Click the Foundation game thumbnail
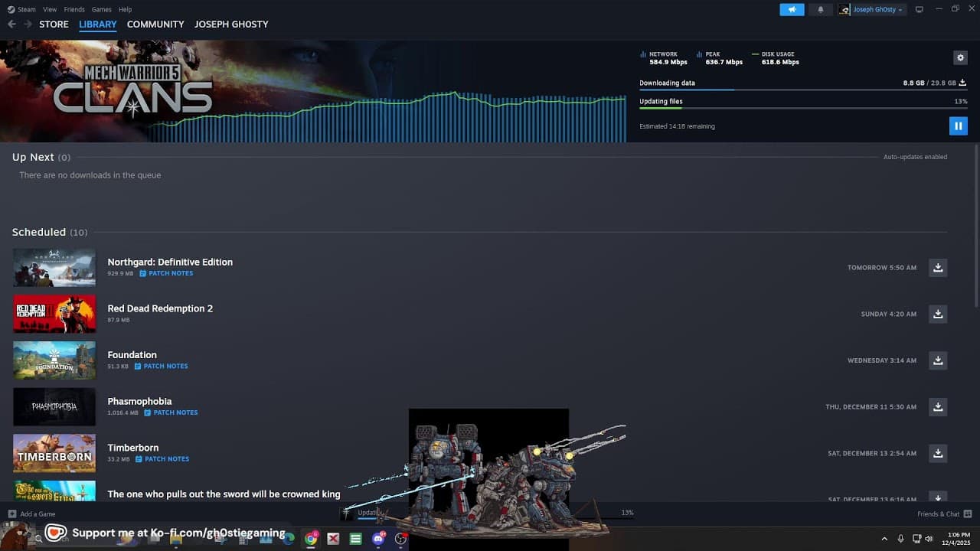The width and height of the screenshot is (980, 551). pyautogui.click(x=54, y=360)
